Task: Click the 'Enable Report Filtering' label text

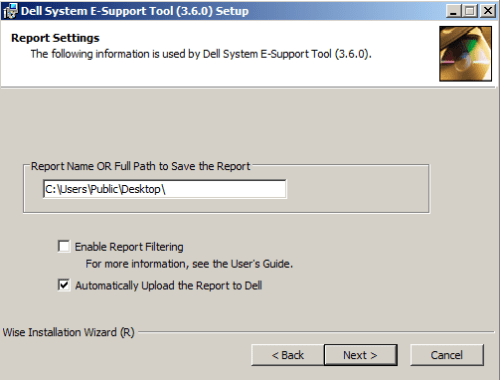Action: [x=129, y=247]
